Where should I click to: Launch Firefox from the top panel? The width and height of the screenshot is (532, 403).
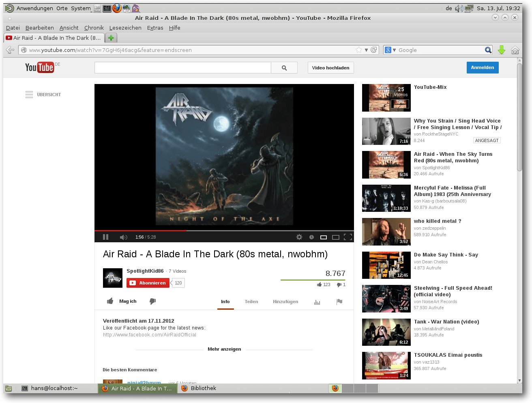(117, 8)
